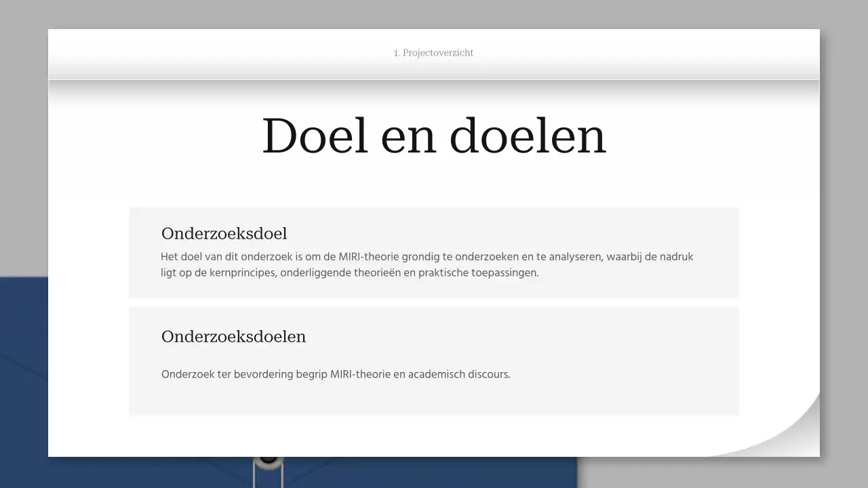The height and width of the screenshot is (488, 868).
Task: Select the Onderzoeksdoelen description text
Action: [336, 374]
